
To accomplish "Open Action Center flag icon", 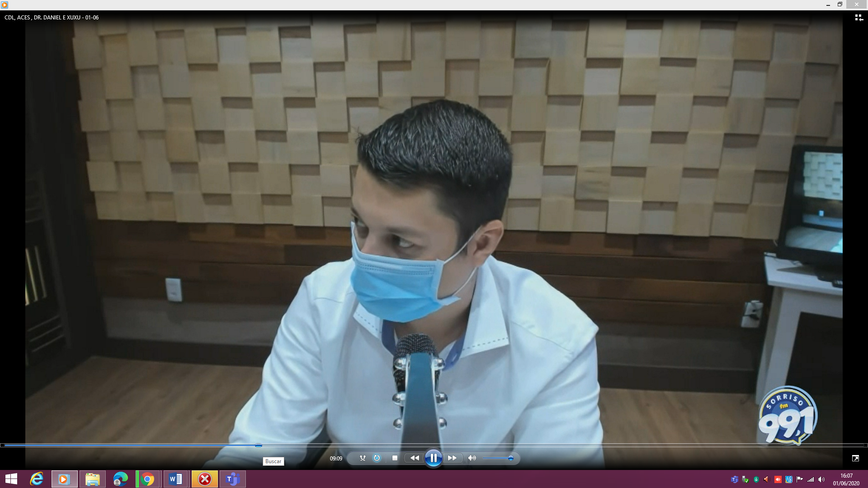I will click(800, 479).
